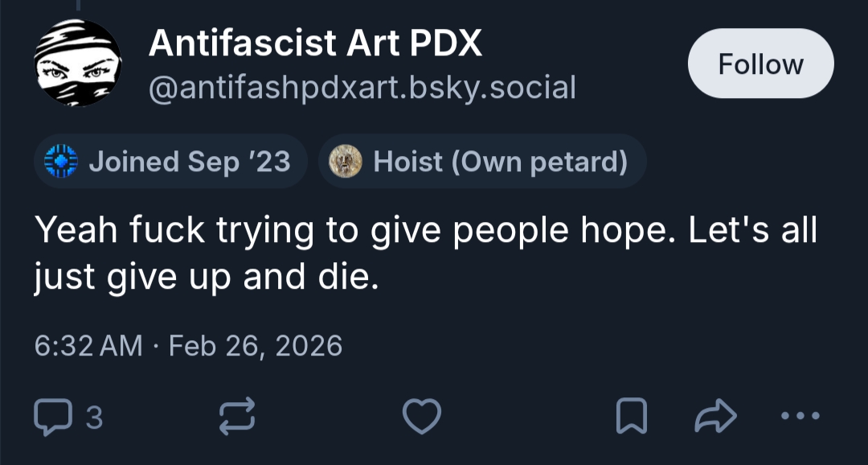This screenshot has width=868, height=465.
Task: Bookmark this post with the bookmark icon
Action: pos(631,416)
